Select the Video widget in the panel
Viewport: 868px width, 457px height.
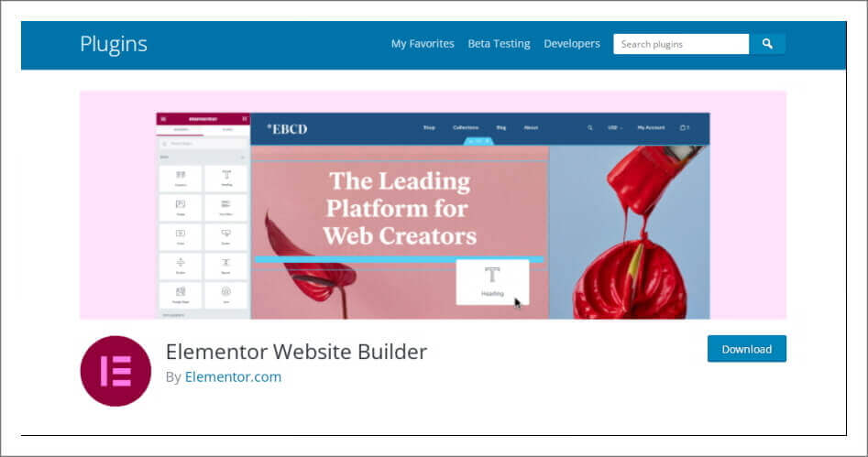[x=181, y=237]
